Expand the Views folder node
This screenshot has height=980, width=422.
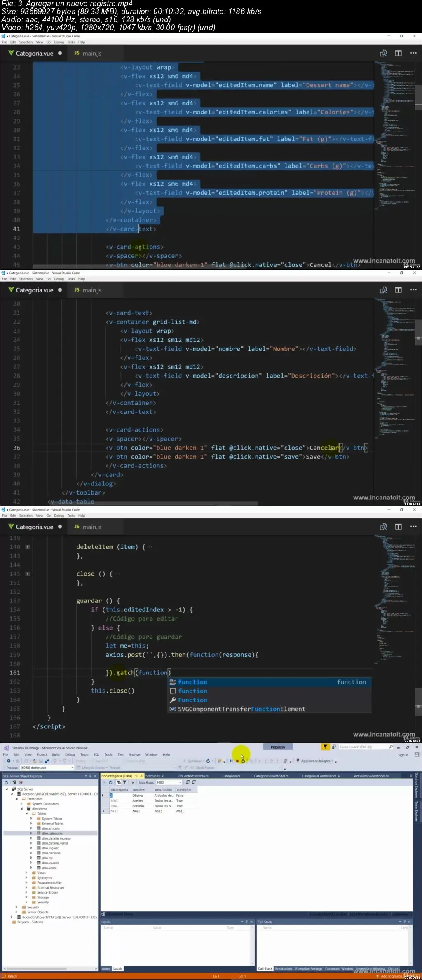[x=26, y=873]
